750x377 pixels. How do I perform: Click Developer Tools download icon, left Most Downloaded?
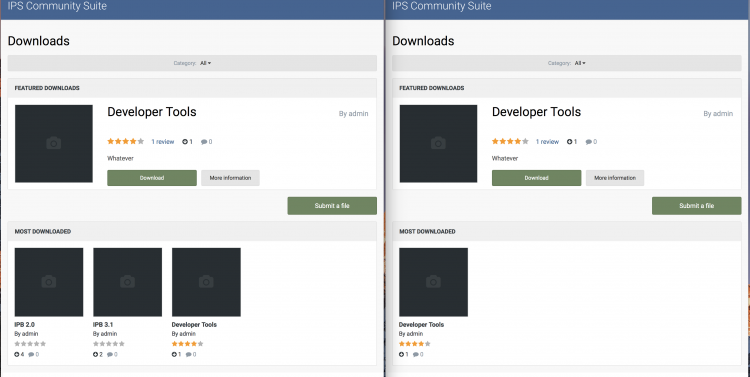tap(174, 355)
